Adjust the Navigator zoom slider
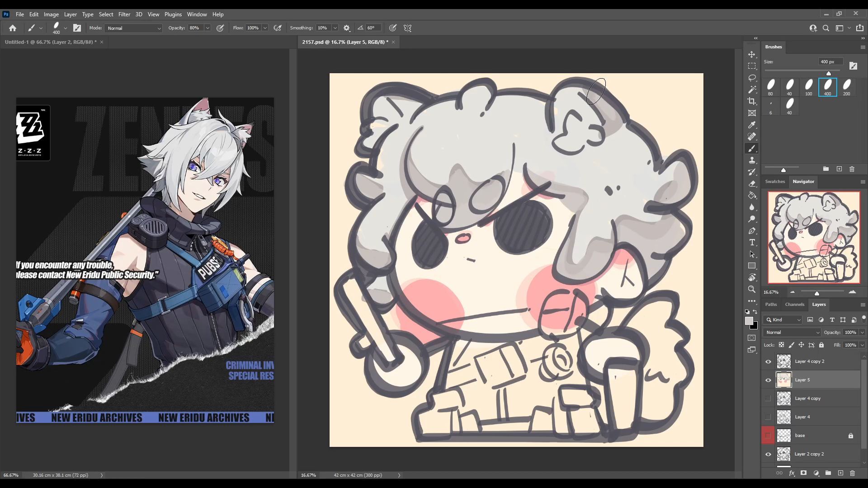The image size is (868, 488). pyautogui.click(x=817, y=293)
